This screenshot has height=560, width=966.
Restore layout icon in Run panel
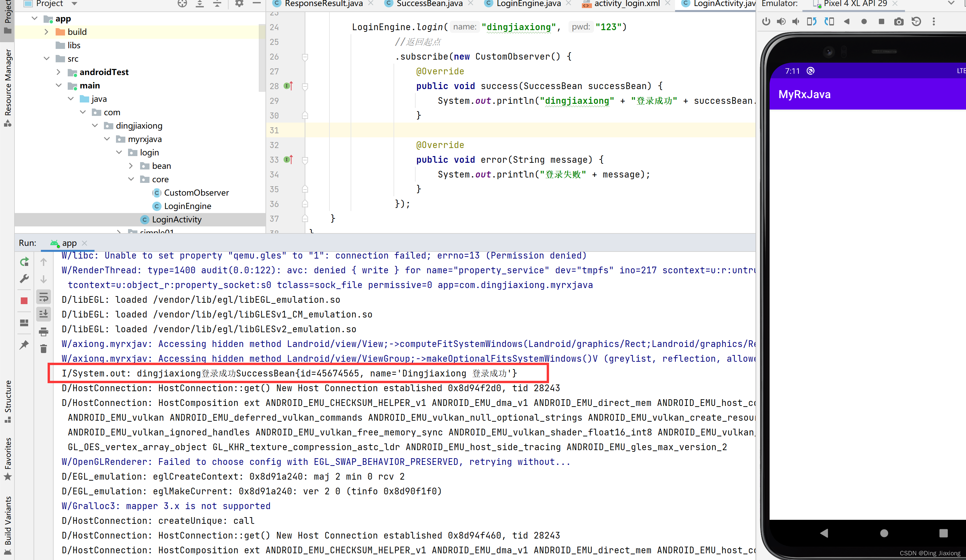(24, 323)
